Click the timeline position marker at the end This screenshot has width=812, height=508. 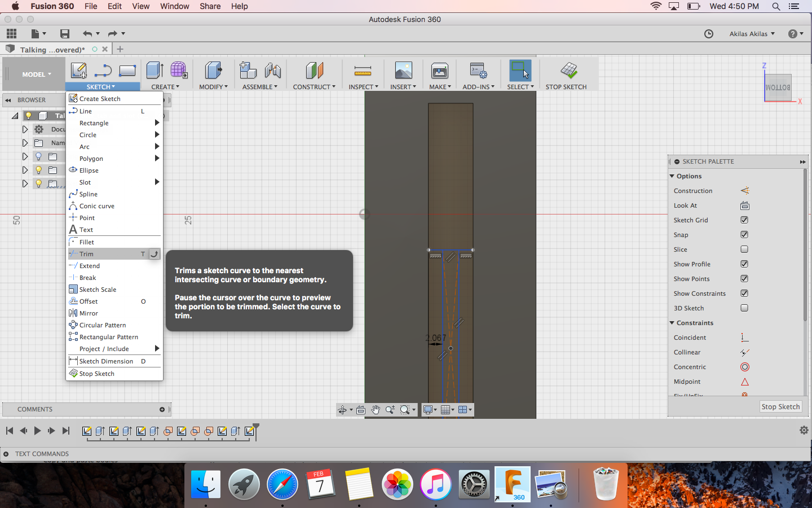(x=256, y=427)
